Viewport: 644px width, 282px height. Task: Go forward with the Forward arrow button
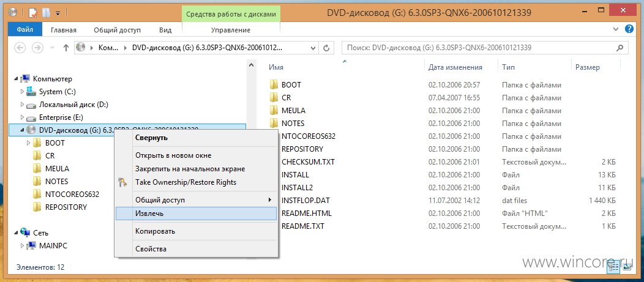[37, 48]
